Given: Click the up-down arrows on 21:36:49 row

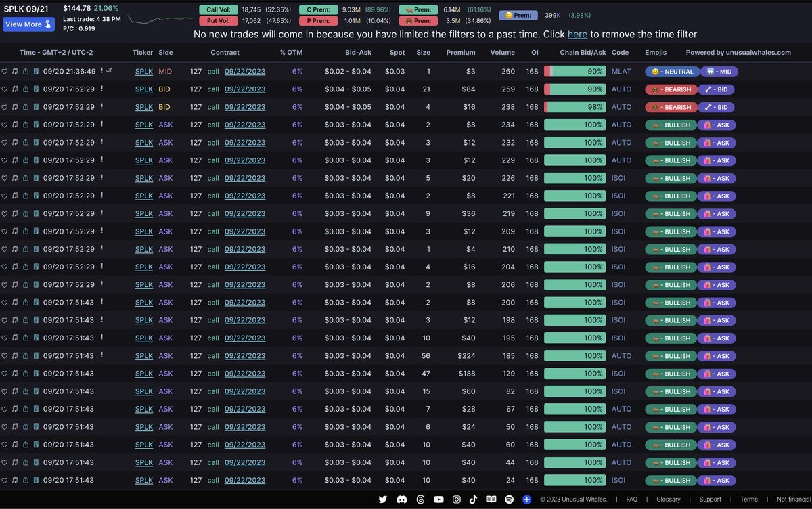Looking at the screenshot, I should (110, 70).
